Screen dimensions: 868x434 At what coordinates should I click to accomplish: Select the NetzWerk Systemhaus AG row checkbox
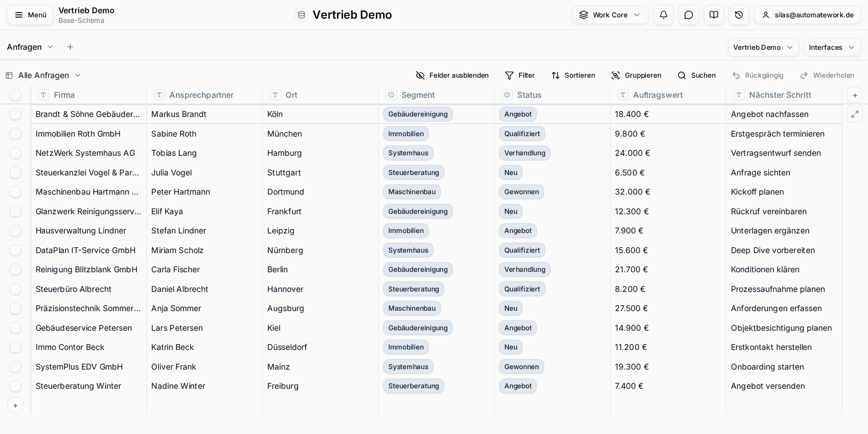(16, 153)
